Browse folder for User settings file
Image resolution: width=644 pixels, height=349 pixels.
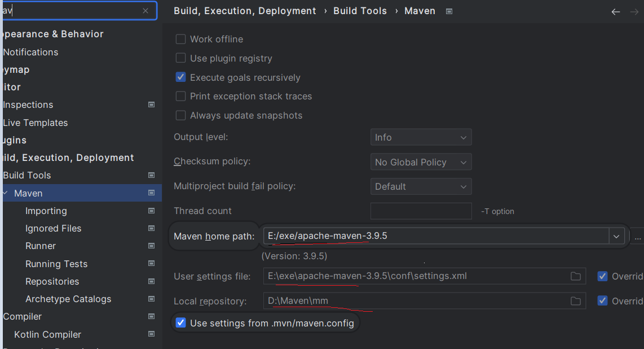575,276
